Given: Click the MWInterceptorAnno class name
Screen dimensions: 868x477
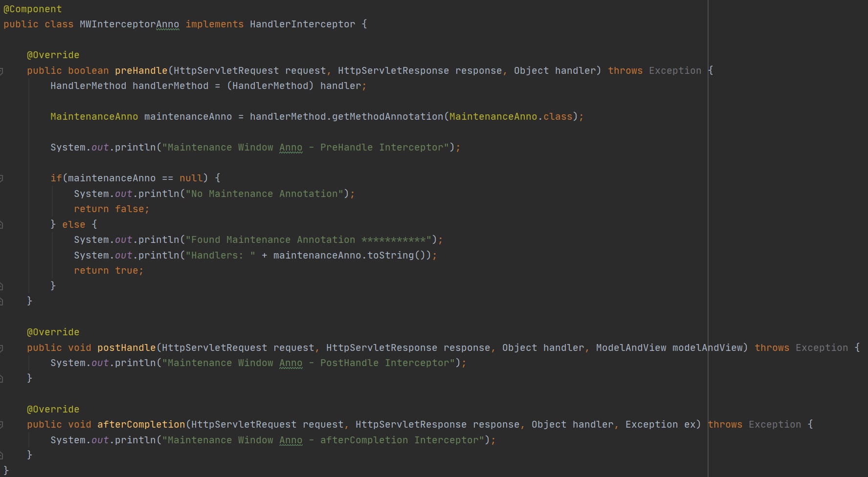Looking at the screenshot, I should [129, 24].
